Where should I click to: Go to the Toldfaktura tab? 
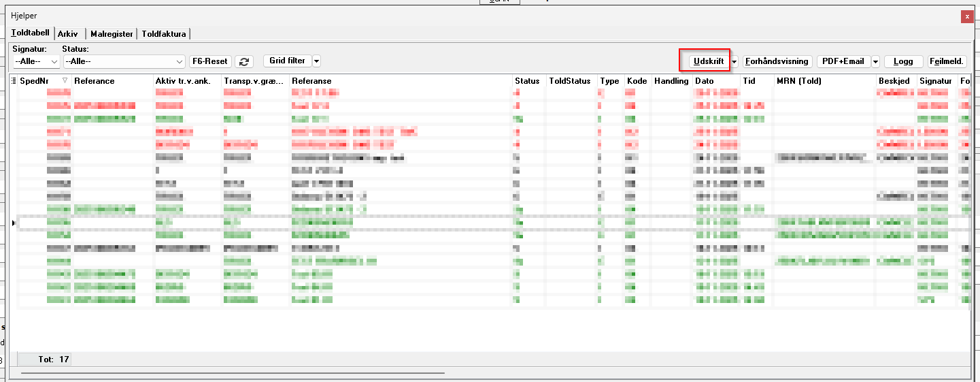point(164,34)
